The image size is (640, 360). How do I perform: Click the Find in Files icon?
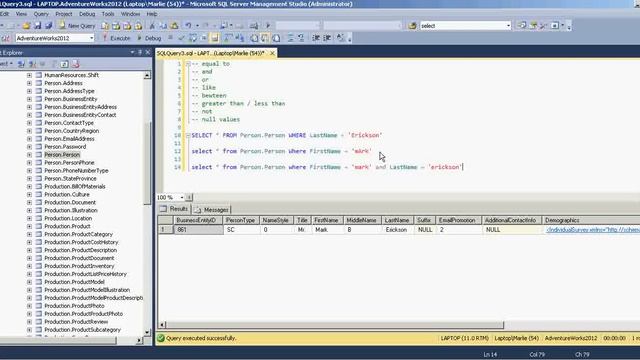(x=412, y=26)
